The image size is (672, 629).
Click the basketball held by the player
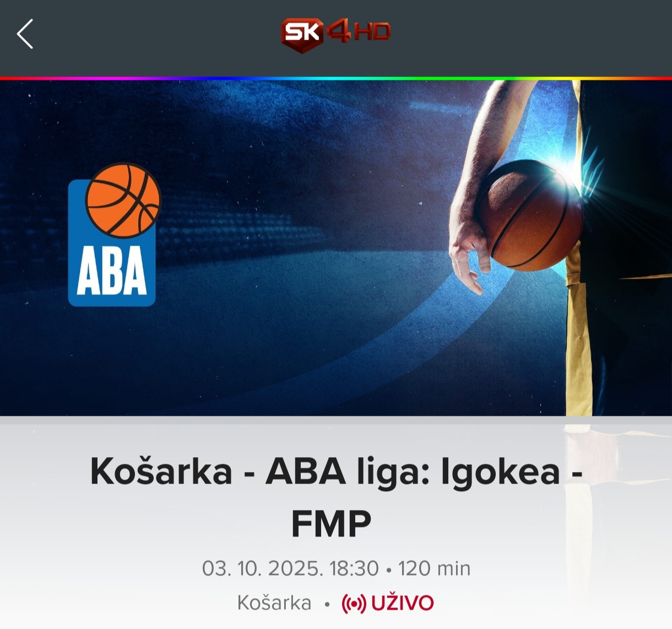530,215
